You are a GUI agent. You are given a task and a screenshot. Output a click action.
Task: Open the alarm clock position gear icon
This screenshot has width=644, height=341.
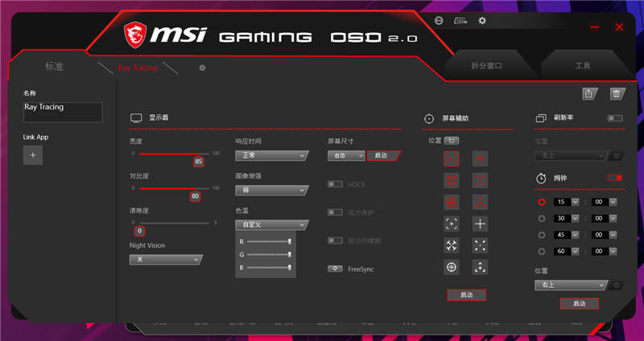coord(616,286)
